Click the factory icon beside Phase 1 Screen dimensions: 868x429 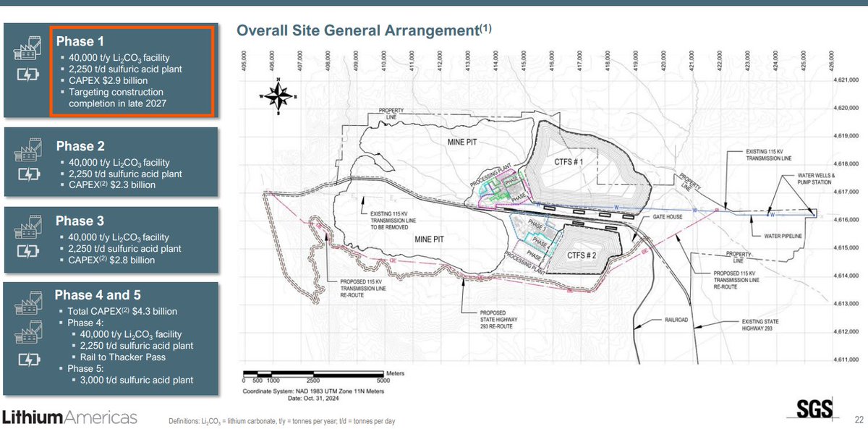tap(26, 47)
